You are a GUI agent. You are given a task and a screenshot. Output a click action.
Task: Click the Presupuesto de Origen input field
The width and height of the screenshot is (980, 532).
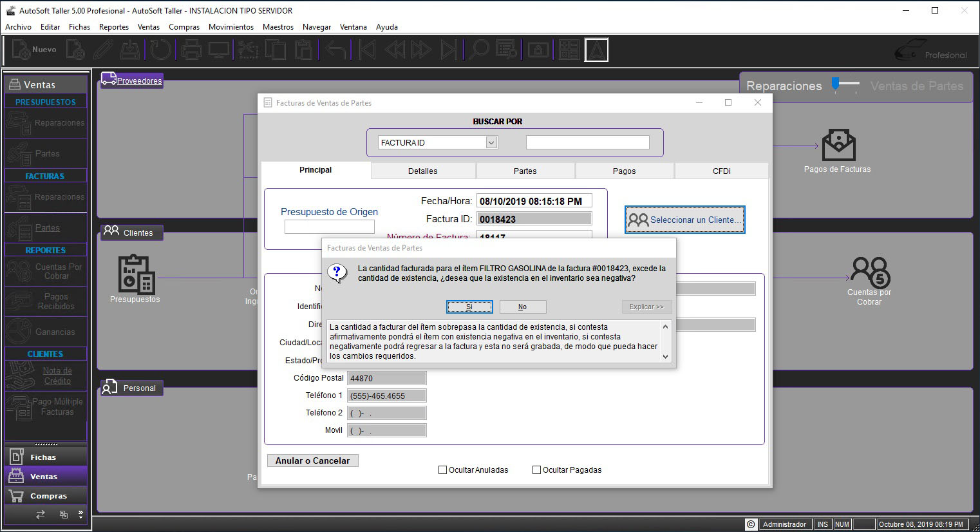coord(330,227)
